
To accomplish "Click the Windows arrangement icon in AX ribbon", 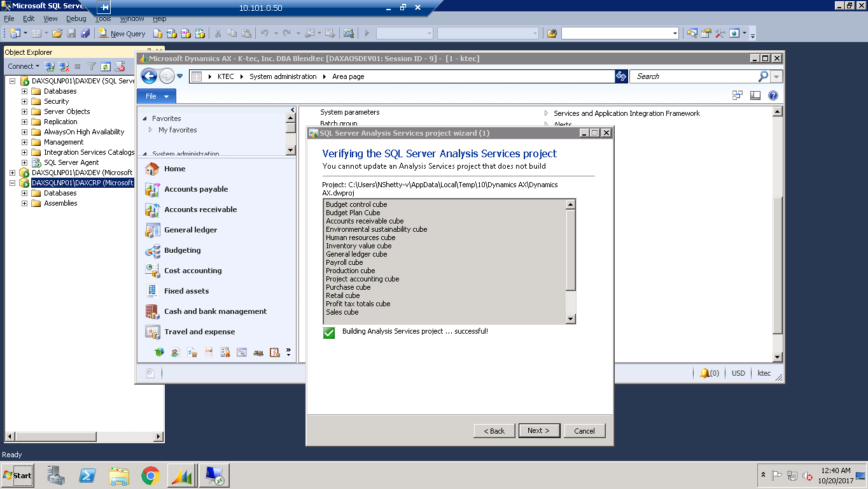I will click(x=738, y=96).
